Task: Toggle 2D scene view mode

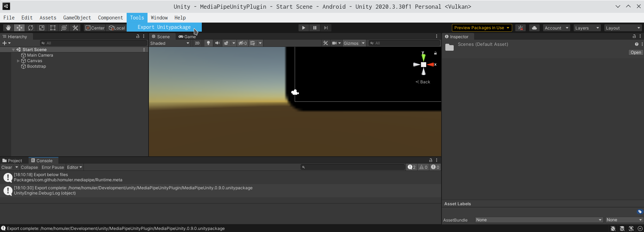Action: [x=197, y=43]
